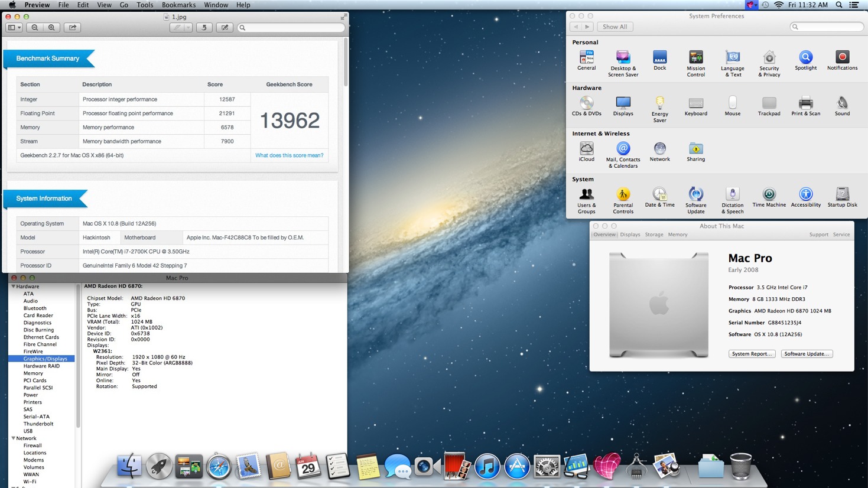Image resolution: width=868 pixels, height=488 pixels.
Task: Click the Show All button
Action: point(615,27)
